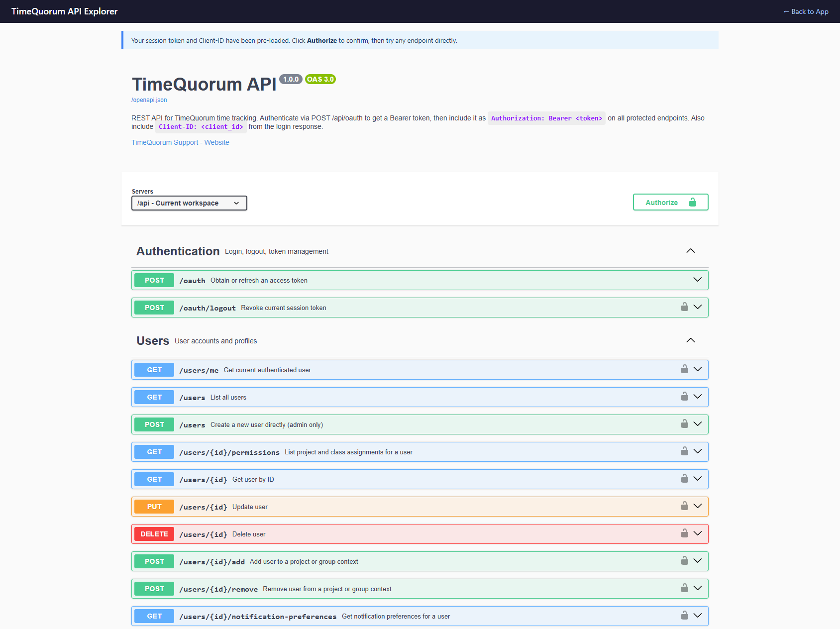Expand the POST /users create user chevron
This screenshot has width=840, height=629.
698,424
